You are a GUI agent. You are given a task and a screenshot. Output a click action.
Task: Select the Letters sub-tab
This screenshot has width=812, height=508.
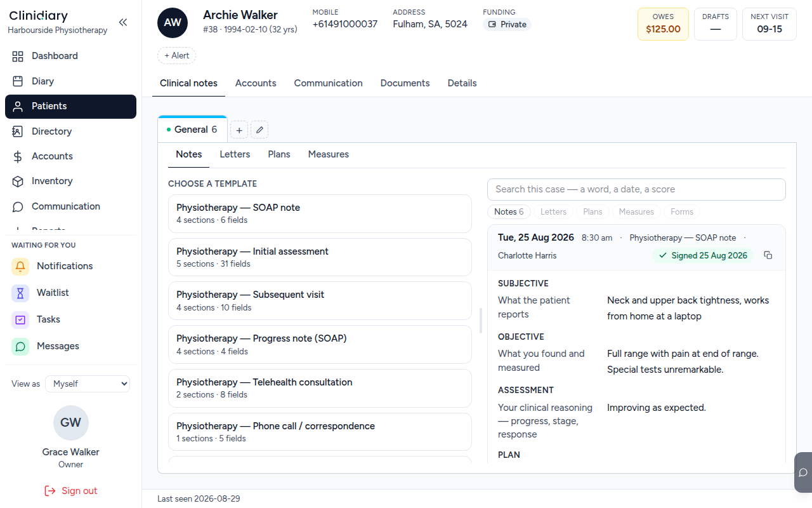pyautogui.click(x=235, y=154)
